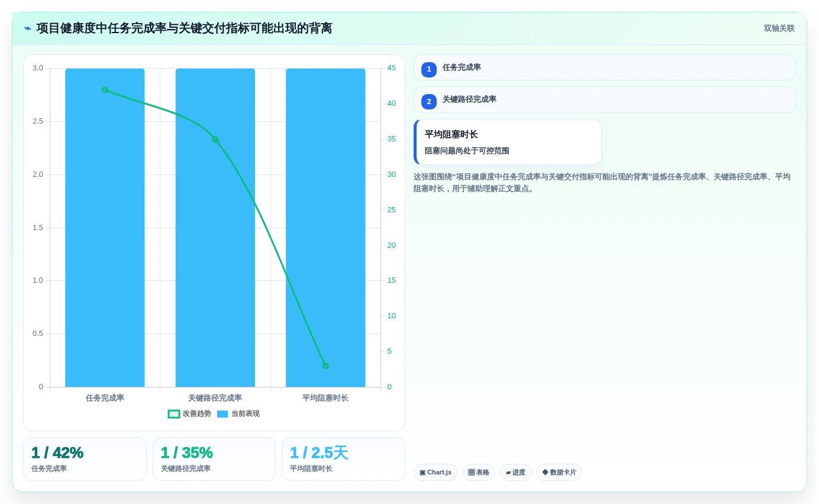Select the 任务完成率 list item
This screenshot has height=504, width=819.
click(604, 67)
